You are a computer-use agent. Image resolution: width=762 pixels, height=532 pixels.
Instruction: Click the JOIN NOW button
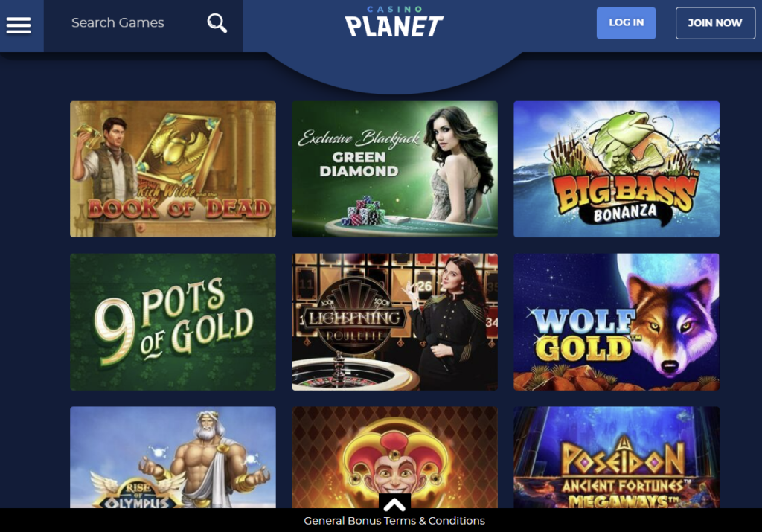tap(715, 23)
